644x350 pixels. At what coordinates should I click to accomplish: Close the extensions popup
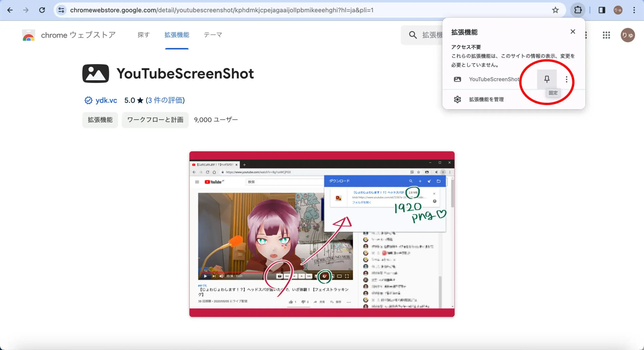click(573, 32)
